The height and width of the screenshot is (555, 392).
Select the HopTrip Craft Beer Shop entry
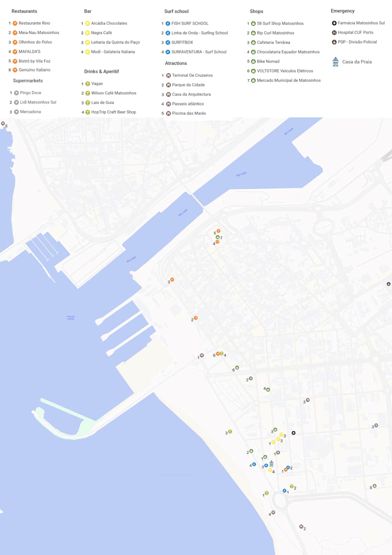coord(113,112)
